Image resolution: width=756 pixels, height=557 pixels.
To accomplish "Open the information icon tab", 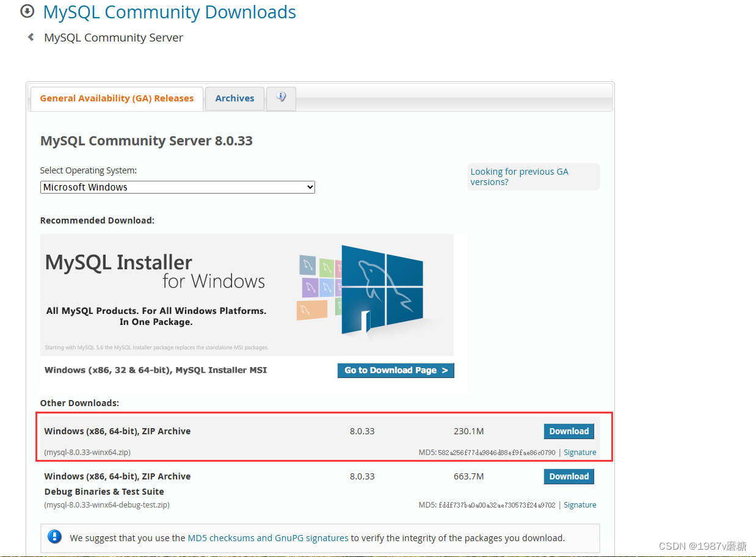I will 281,98.
